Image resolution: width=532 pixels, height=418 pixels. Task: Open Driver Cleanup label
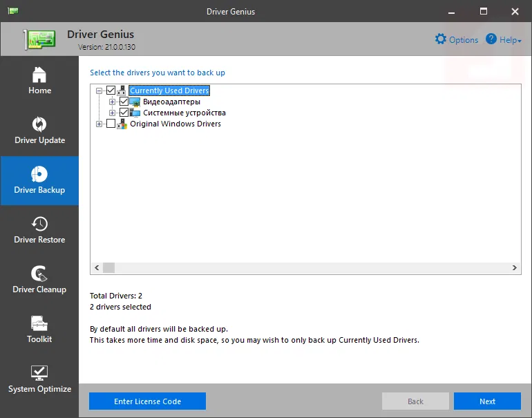(39, 289)
